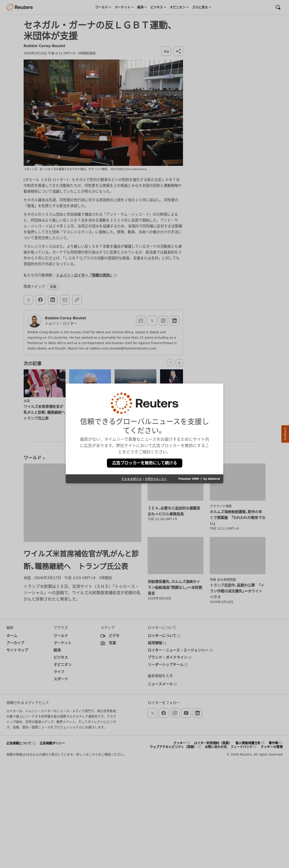Open the author's Instagram in the author card
Screen dimensions: 289x868
(x=163, y=321)
